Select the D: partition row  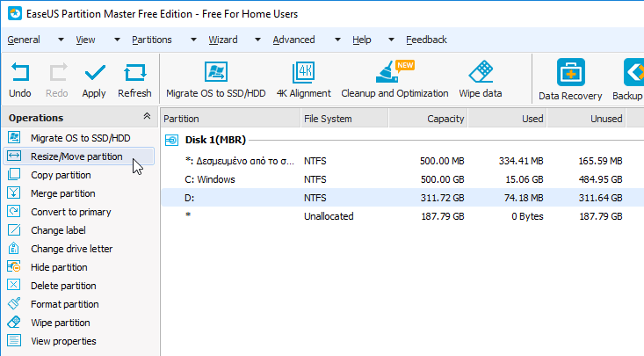[402, 198]
